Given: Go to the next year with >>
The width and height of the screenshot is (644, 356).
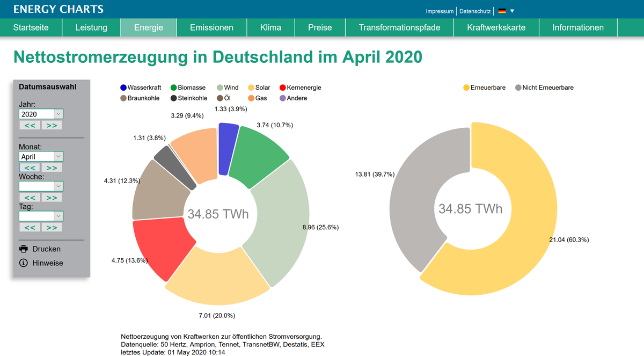Looking at the screenshot, I should (x=52, y=125).
